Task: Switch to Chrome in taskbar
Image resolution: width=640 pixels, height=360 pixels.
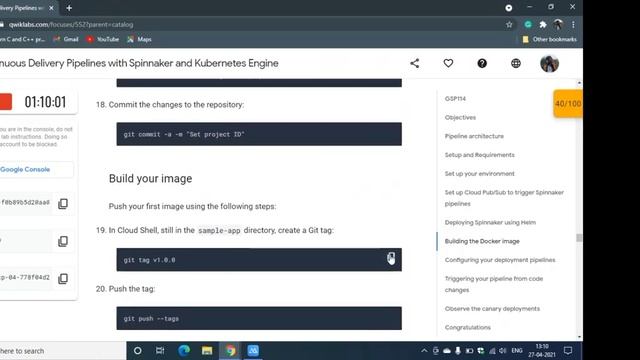Action: [231, 351]
